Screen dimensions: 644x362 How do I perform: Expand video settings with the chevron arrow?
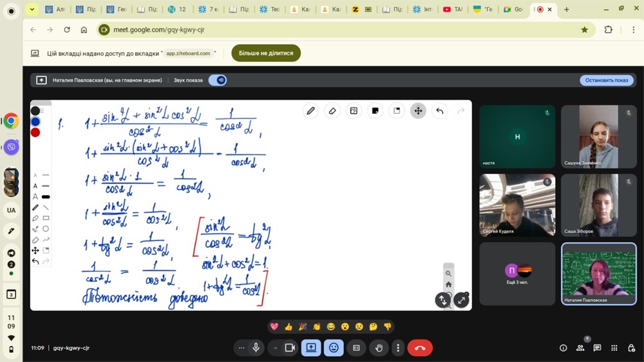pyautogui.click(x=276, y=348)
